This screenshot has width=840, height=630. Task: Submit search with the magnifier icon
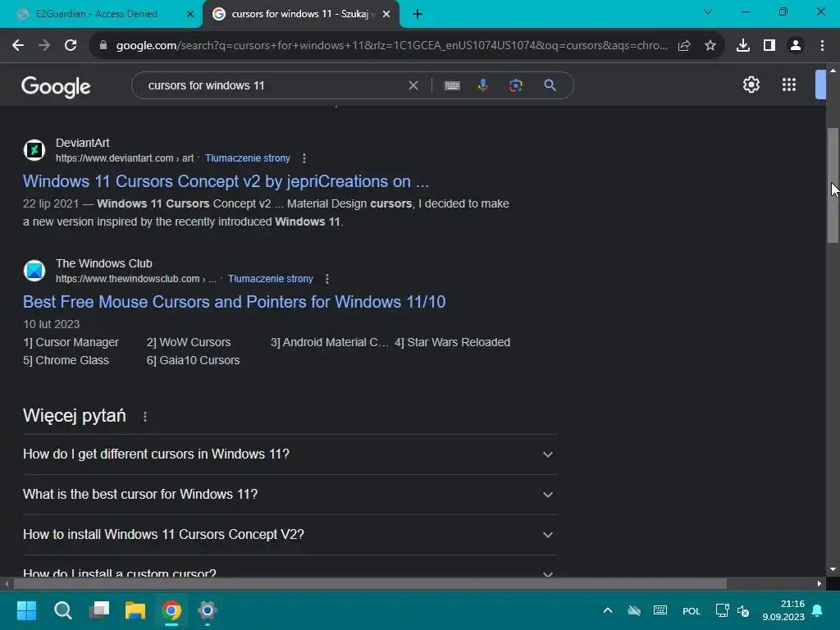tap(550, 85)
